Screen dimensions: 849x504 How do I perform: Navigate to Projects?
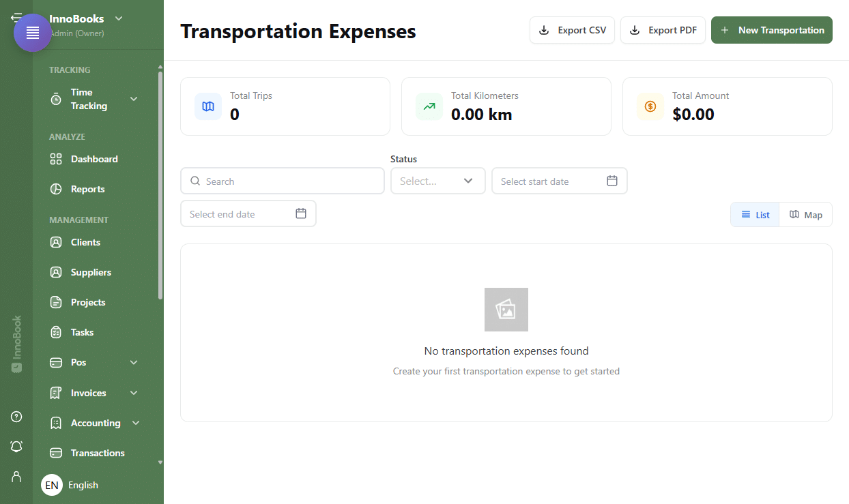pos(88,302)
